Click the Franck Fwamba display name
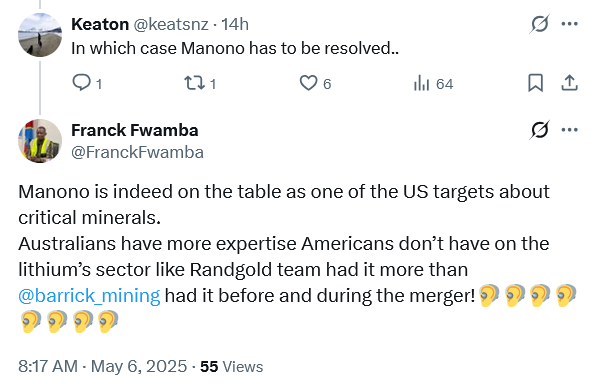Viewport: 598px width, 384px height. [x=135, y=130]
